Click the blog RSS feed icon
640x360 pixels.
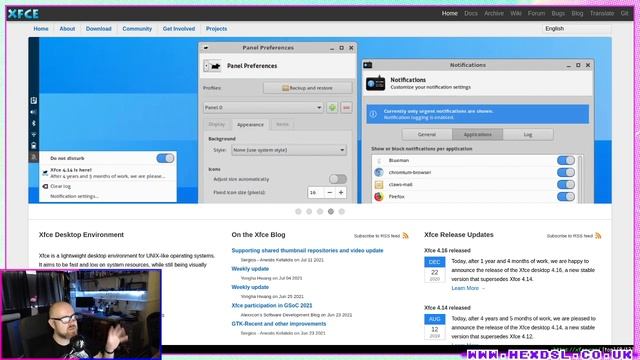tap(405, 236)
